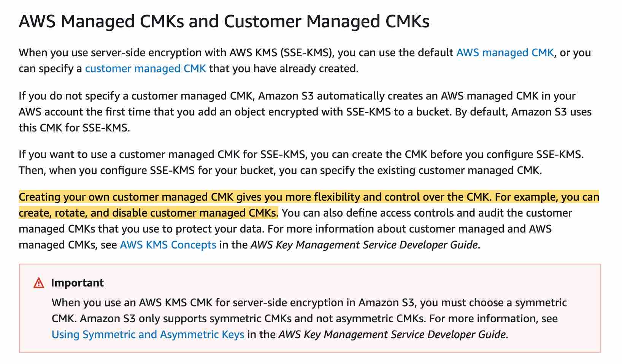This screenshot has height=364, width=622.
Task: Click the text line 'this CMK for SSE-KMS.'
Action: [x=74, y=128]
